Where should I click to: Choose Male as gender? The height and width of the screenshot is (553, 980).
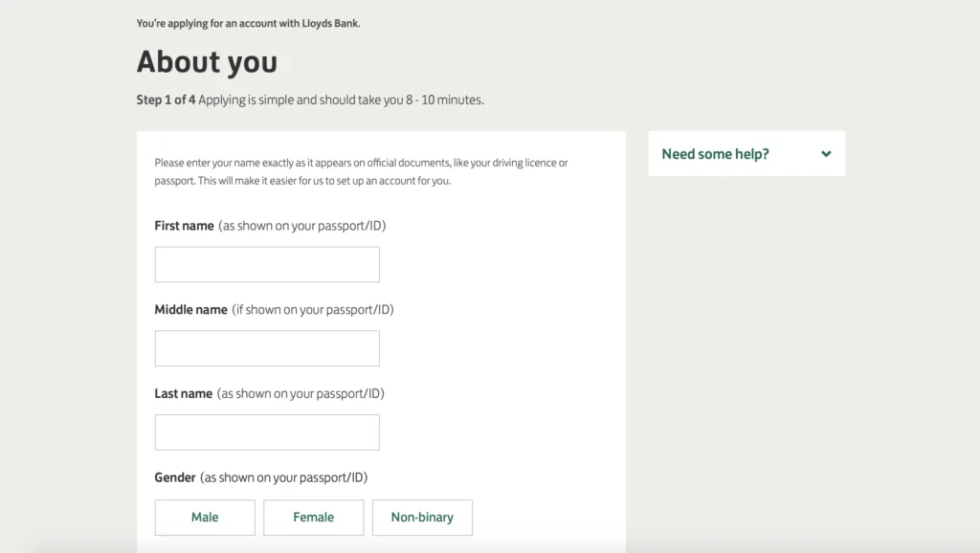(205, 518)
